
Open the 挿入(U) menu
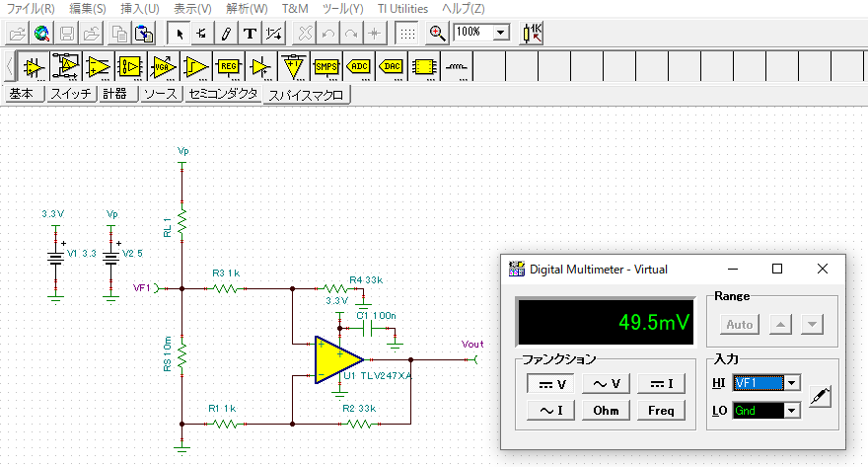point(139,9)
